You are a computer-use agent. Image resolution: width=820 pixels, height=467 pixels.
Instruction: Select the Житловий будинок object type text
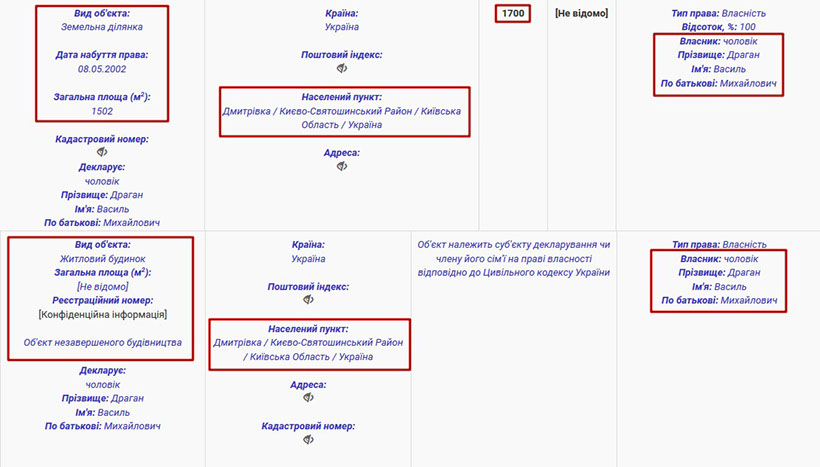pyautogui.click(x=101, y=258)
